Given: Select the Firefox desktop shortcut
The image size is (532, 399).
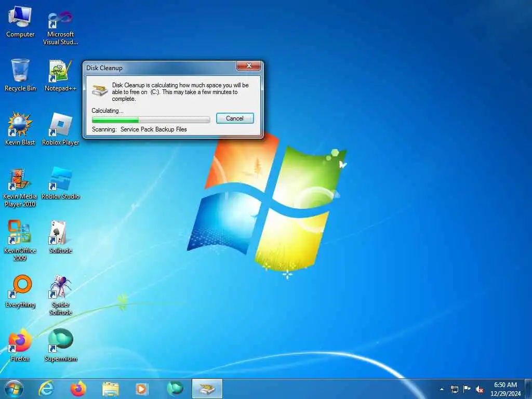Looking at the screenshot, I should (20, 345).
